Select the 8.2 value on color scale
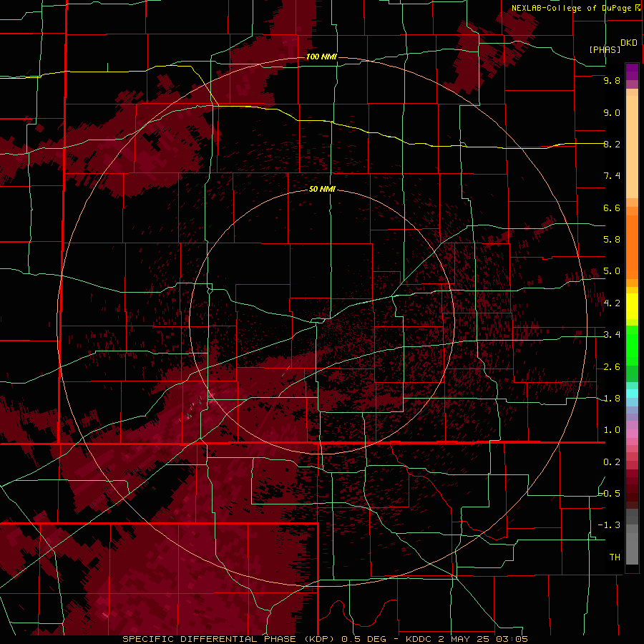 [x=612, y=144]
